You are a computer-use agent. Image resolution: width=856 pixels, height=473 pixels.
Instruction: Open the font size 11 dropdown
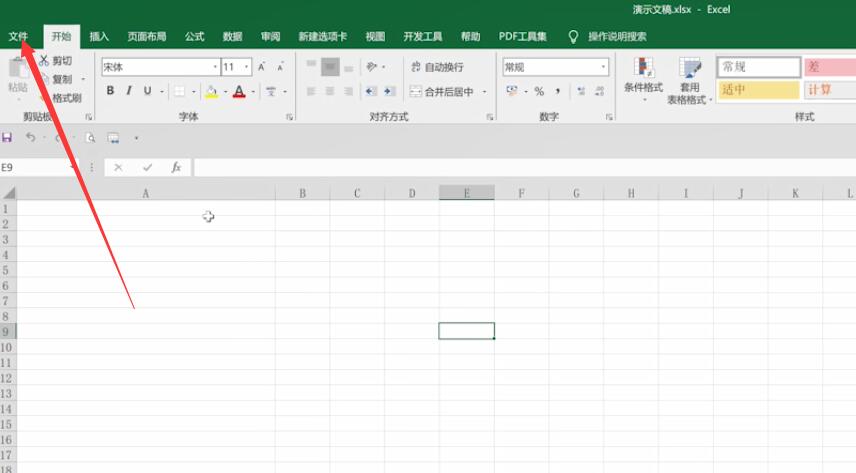(246, 67)
